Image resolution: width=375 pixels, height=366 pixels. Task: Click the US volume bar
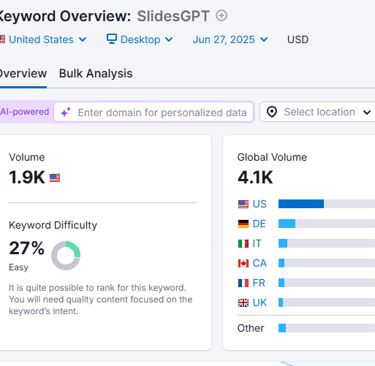click(x=327, y=204)
